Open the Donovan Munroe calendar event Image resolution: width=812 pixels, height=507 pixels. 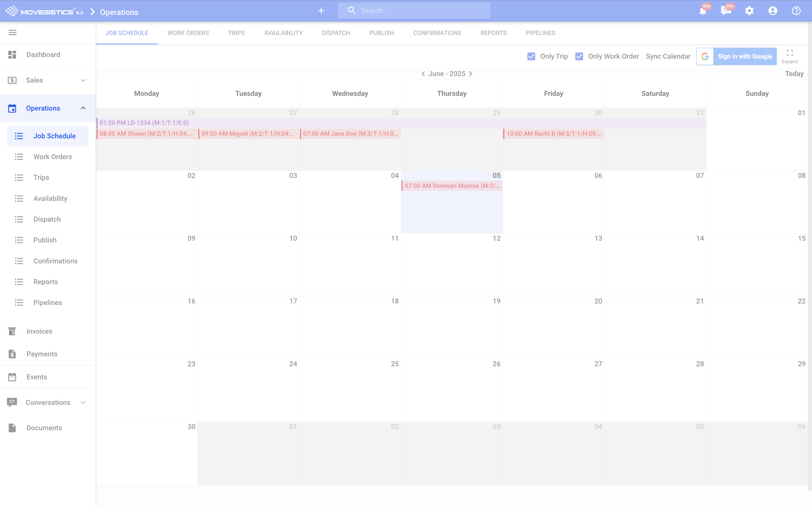[452, 186]
